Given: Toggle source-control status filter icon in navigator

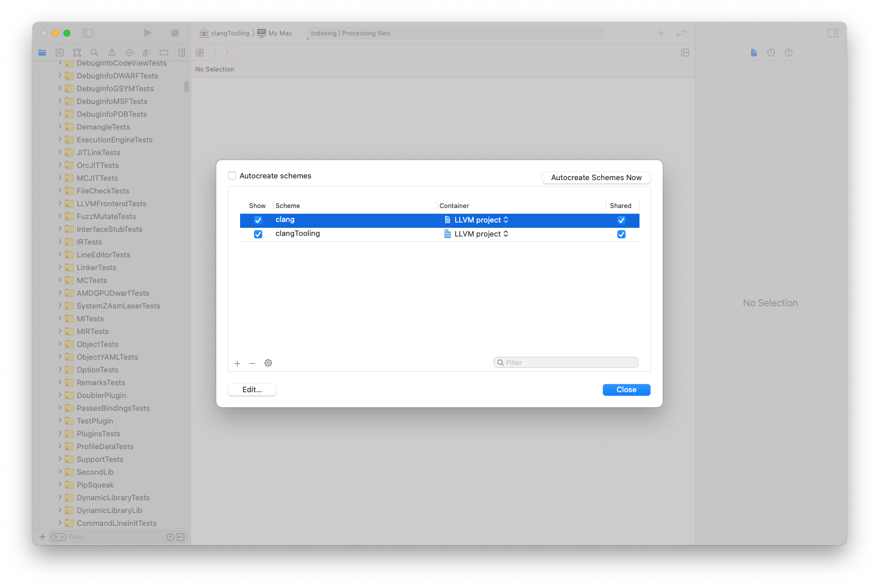Looking at the screenshot, I should [x=180, y=537].
